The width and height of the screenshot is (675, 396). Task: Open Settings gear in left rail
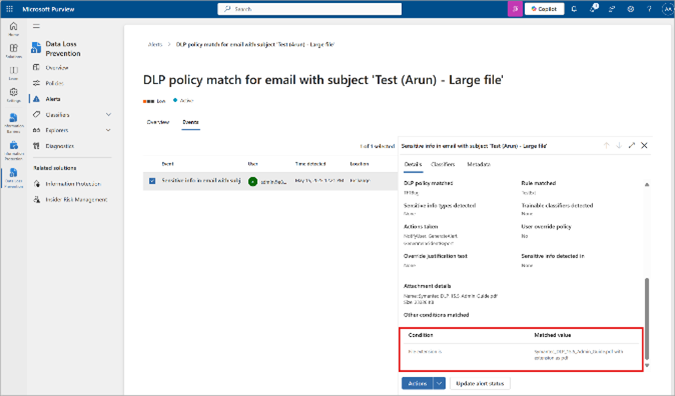[x=14, y=95]
